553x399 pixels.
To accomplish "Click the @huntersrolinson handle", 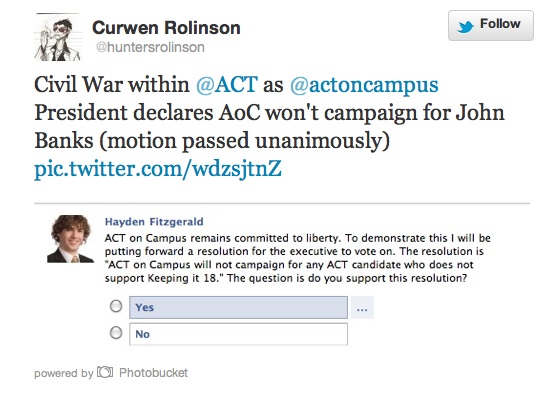I will tap(150, 47).
